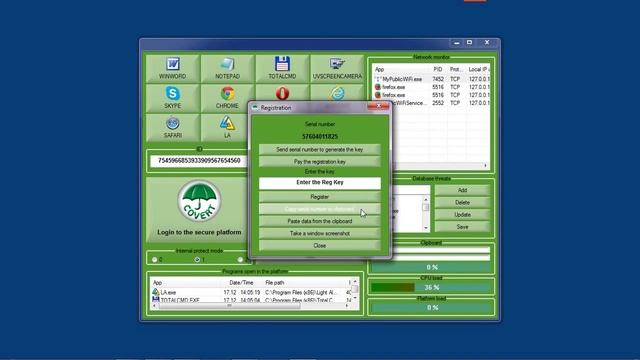Click Delete in Database threats

click(462, 202)
